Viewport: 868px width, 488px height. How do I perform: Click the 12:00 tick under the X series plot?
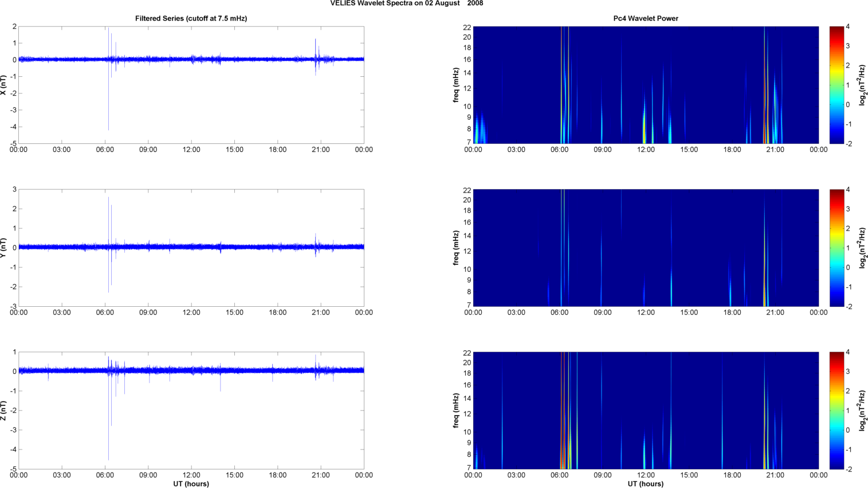point(191,150)
